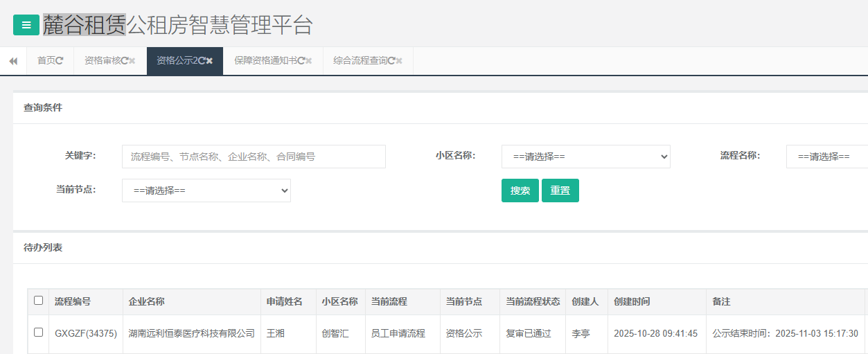The height and width of the screenshot is (354, 868).
Task: Switch to the 保障资格通知书 tab
Action: pyautogui.click(x=265, y=61)
